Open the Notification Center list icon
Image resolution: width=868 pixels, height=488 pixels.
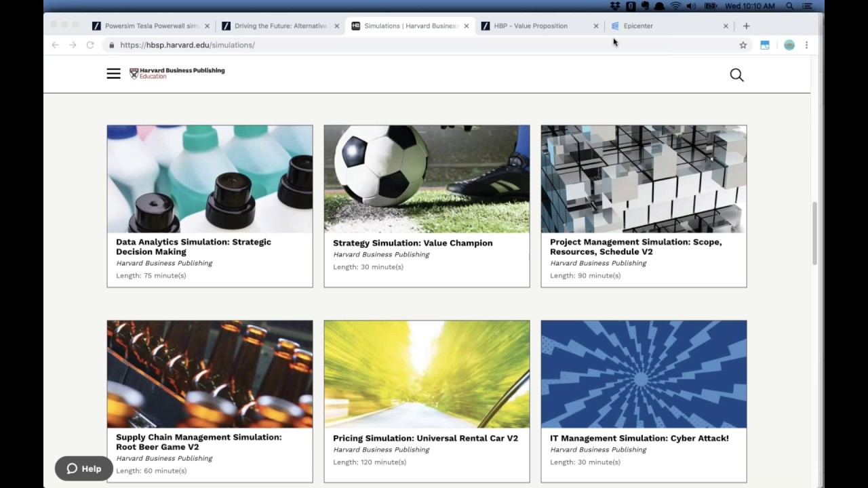coord(807,6)
